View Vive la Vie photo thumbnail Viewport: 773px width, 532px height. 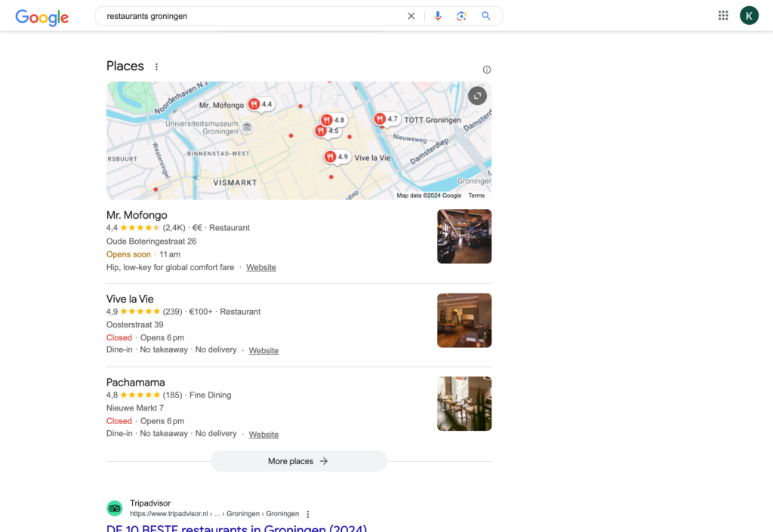point(464,320)
